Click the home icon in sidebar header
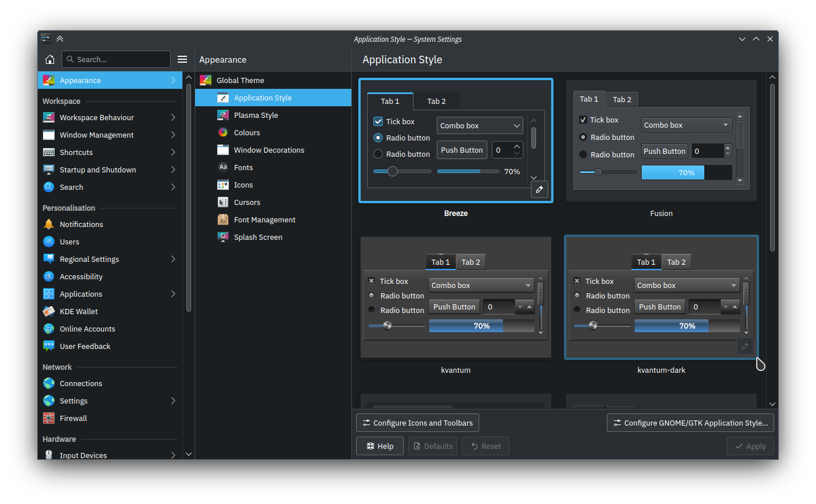This screenshot has width=816, height=504. tap(50, 59)
